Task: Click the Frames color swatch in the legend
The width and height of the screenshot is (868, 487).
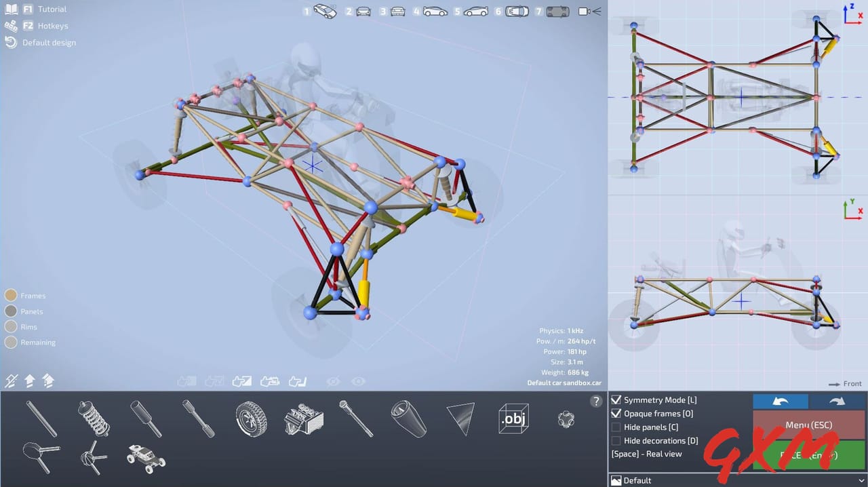Action: tap(12, 295)
